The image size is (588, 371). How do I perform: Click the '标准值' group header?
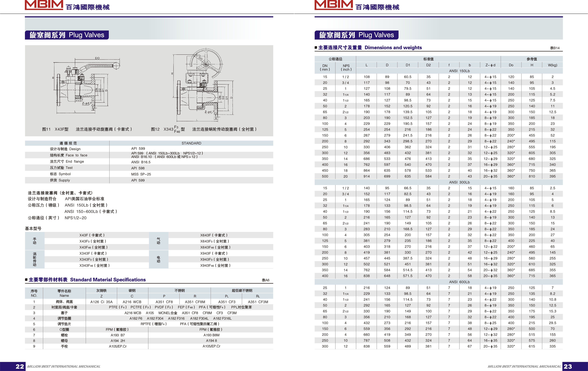point(428,59)
